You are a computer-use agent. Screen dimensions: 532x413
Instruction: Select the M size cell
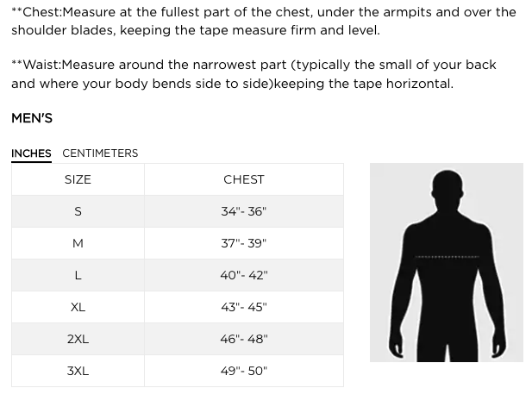78,243
